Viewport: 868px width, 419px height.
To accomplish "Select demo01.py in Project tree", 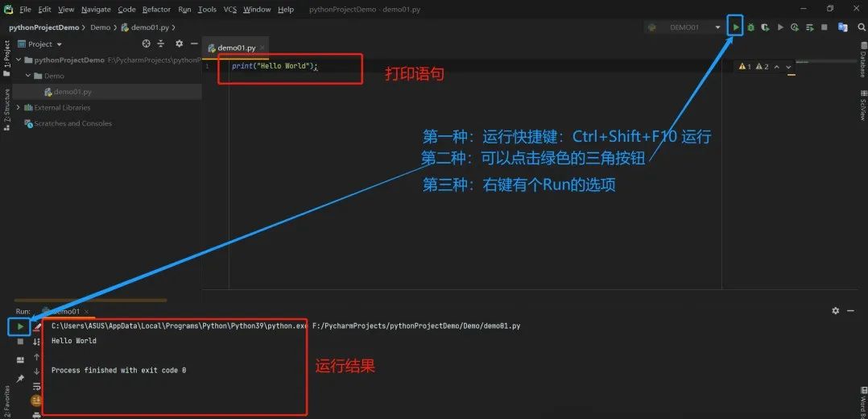I will coord(73,91).
